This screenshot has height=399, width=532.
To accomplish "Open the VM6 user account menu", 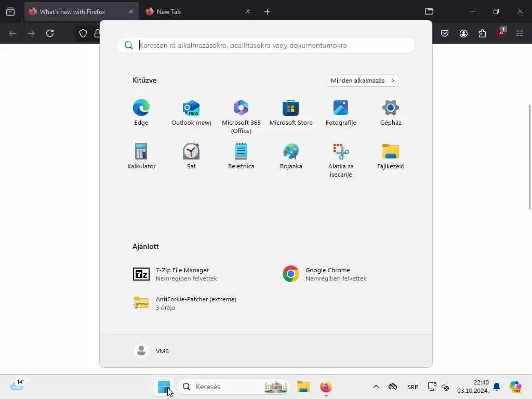I will coord(151,351).
